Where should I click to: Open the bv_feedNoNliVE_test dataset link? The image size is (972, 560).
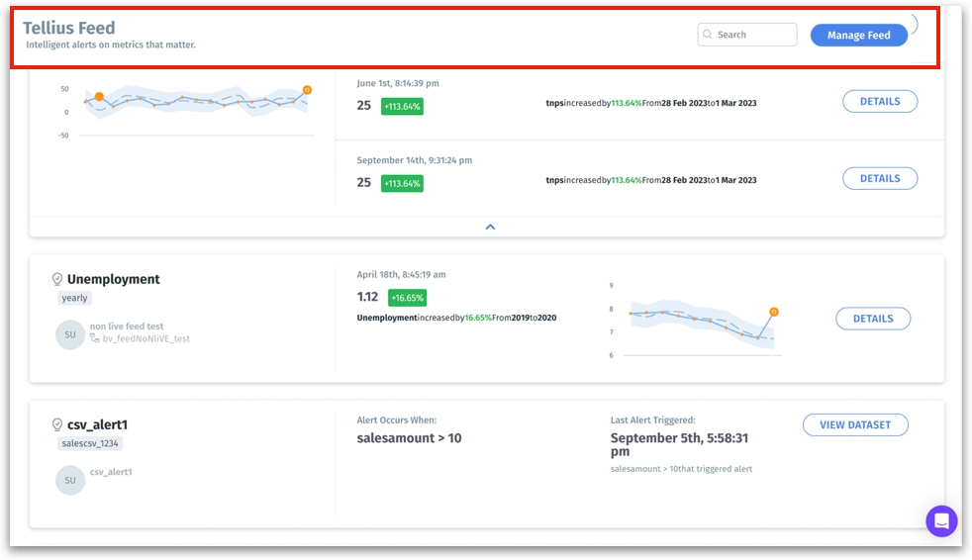point(146,338)
